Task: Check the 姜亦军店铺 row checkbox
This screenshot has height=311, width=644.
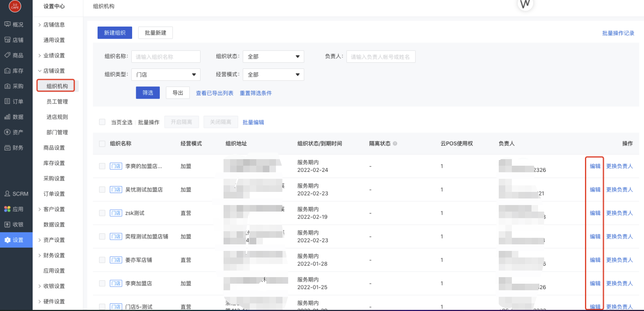Action: [x=102, y=260]
